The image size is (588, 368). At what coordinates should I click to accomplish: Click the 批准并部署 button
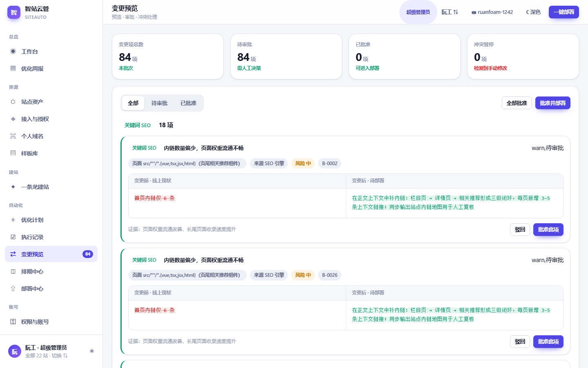coord(553,103)
